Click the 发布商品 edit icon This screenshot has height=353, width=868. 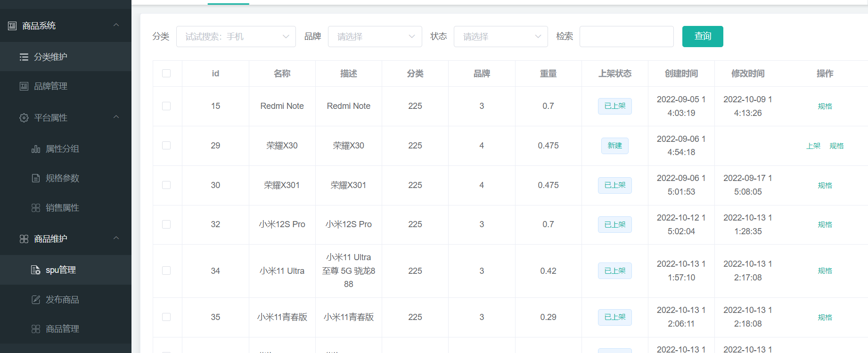[x=36, y=300]
